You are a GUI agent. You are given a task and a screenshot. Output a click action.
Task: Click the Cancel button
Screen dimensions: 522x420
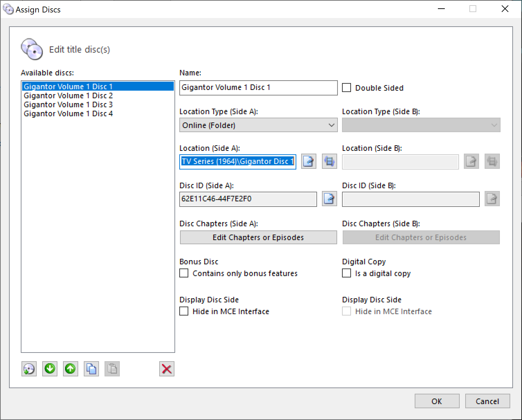[x=487, y=401]
